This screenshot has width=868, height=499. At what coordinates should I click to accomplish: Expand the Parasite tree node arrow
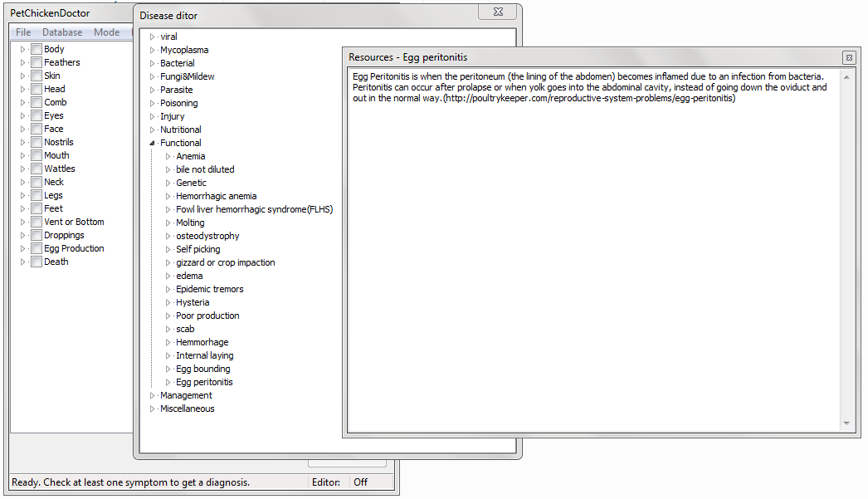(x=153, y=90)
